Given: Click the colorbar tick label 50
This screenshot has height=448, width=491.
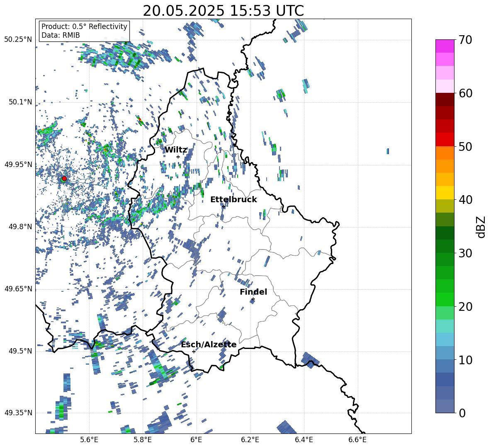Looking at the screenshot, I should coord(465,146).
